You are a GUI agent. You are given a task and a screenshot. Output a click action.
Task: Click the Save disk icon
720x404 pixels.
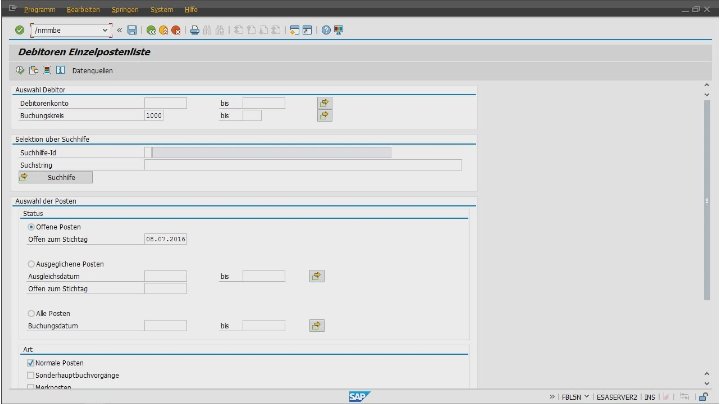click(x=132, y=30)
